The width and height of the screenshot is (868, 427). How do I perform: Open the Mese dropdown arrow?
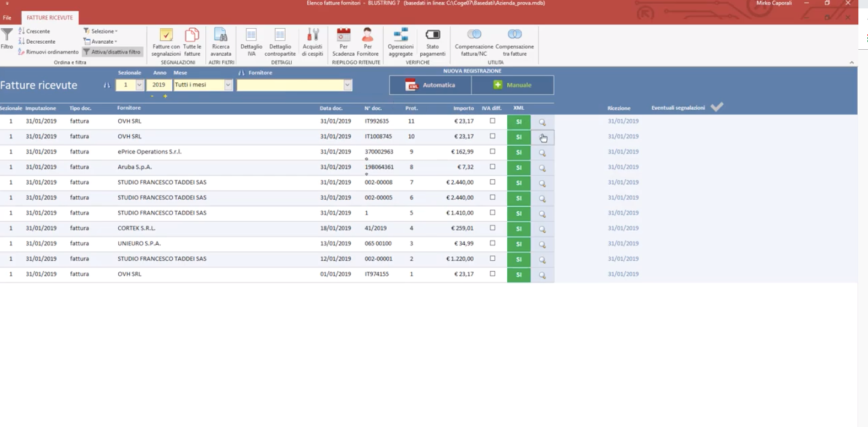point(228,85)
